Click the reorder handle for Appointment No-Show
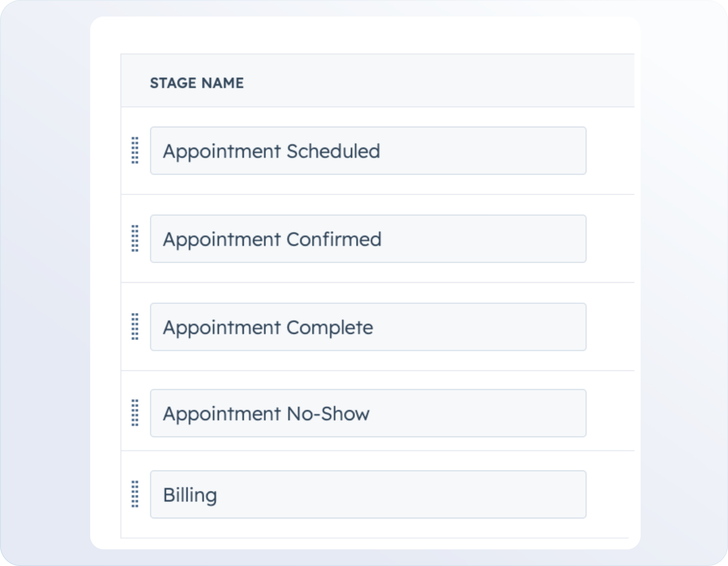The image size is (728, 566). 135,413
